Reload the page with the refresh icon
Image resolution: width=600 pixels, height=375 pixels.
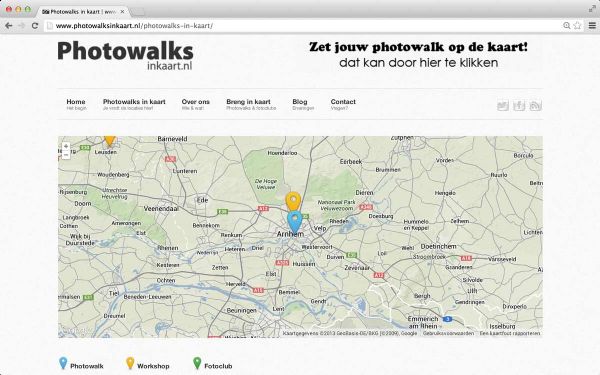coord(34,26)
